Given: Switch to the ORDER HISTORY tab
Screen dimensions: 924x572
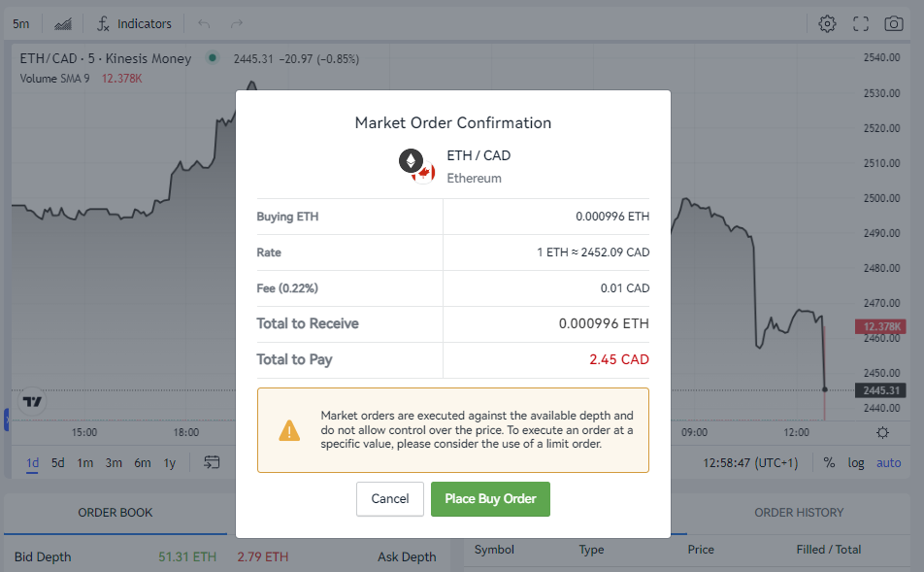Looking at the screenshot, I should [799, 513].
